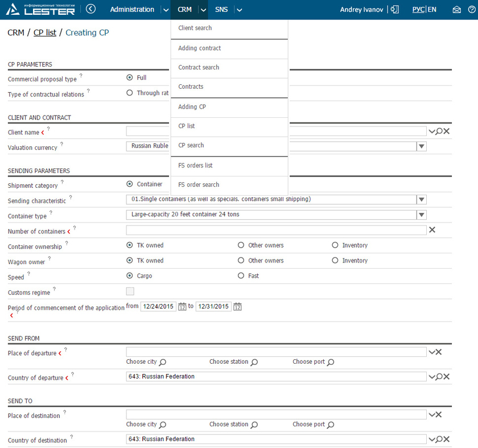The width and height of the screenshot is (478, 448).
Task: Search Country of destination with magnifier icon
Action: 439,439
